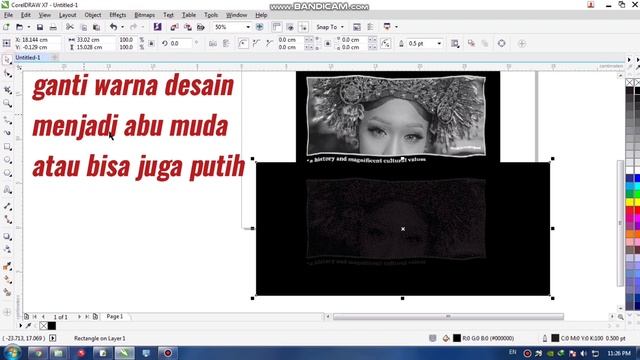The image size is (640, 360).
Task: Click the Publish to PDF icon
Action: point(200,27)
